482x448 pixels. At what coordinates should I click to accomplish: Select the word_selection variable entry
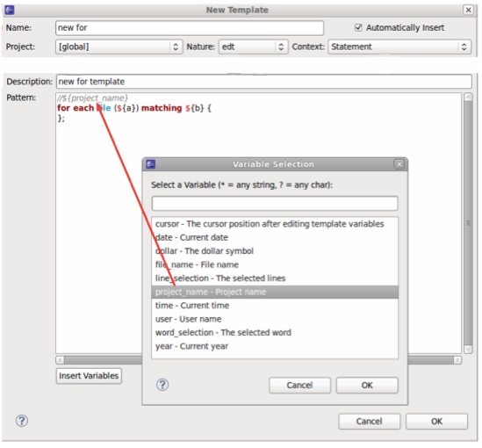coord(275,332)
